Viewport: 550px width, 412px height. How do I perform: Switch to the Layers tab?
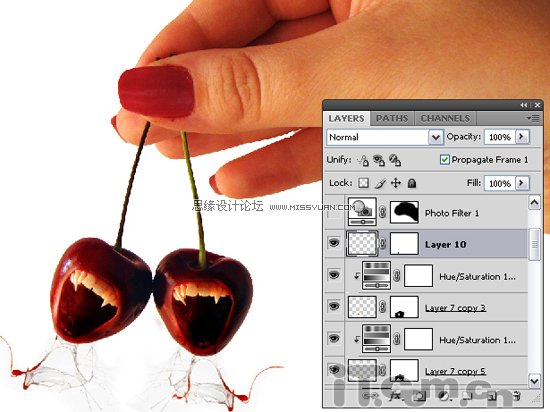[x=346, y=119]
